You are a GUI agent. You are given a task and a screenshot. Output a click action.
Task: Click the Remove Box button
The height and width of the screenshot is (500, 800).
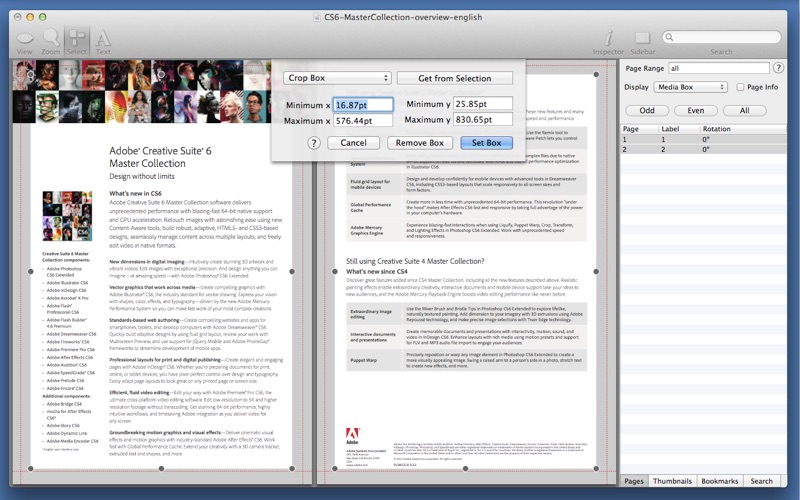[419, 143]
